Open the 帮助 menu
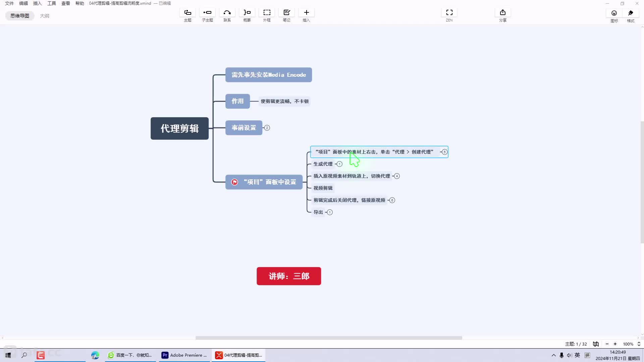Image resolution: width=644 pixels, height=362 pixels. [x=80, y=3]
